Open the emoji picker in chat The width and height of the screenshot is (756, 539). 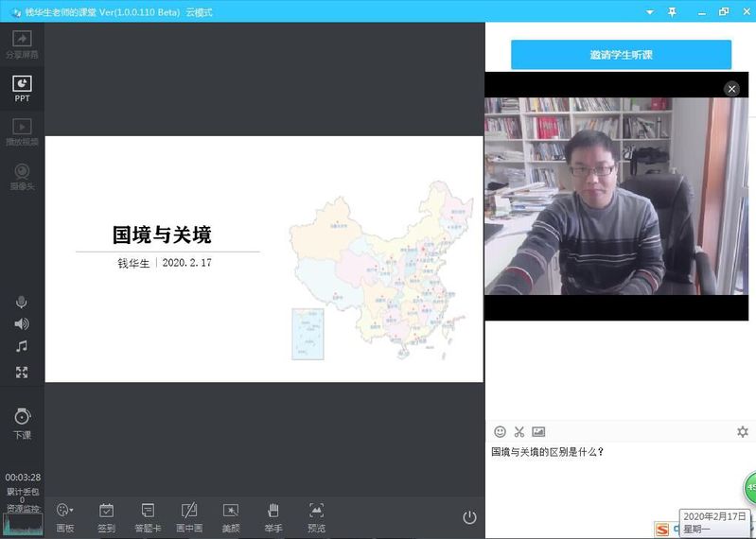tap(500, 431)
